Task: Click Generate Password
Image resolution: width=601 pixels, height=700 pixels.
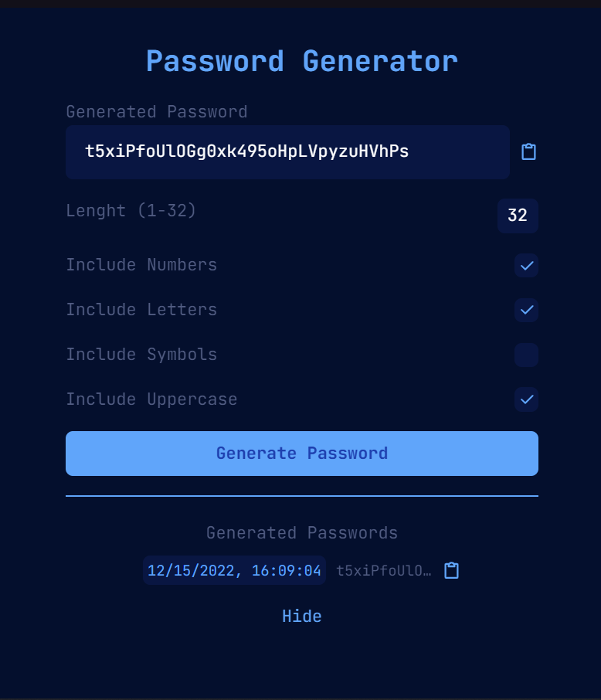Action: [301, 454]
